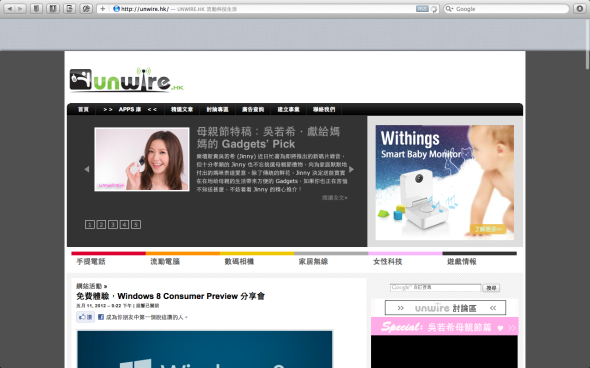Click 閱讀全文 read-more link
Image resolution: width=590 pixels, height=368 pixels.
335,198
